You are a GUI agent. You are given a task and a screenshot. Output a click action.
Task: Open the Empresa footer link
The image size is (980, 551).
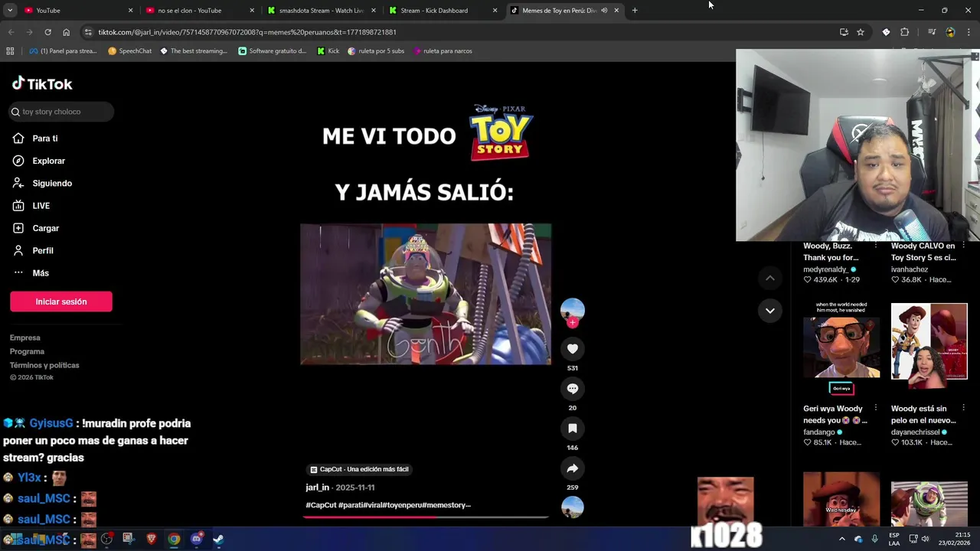click(25, 337)
